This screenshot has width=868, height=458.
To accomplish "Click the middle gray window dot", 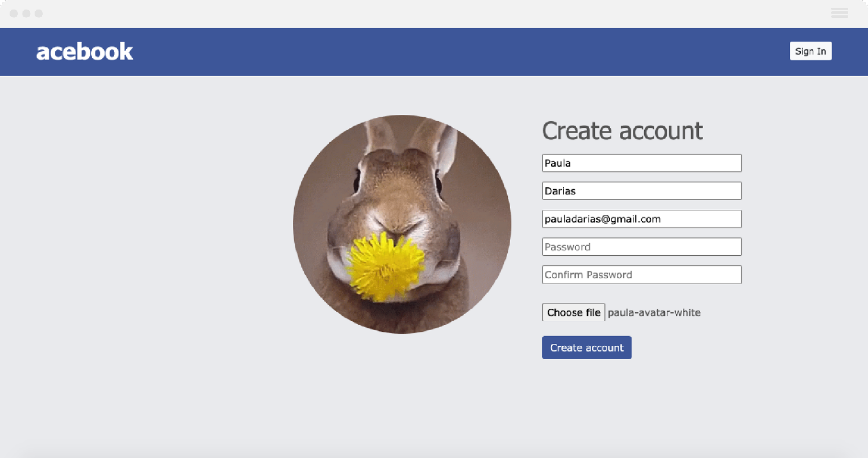I will coord(26,14).
